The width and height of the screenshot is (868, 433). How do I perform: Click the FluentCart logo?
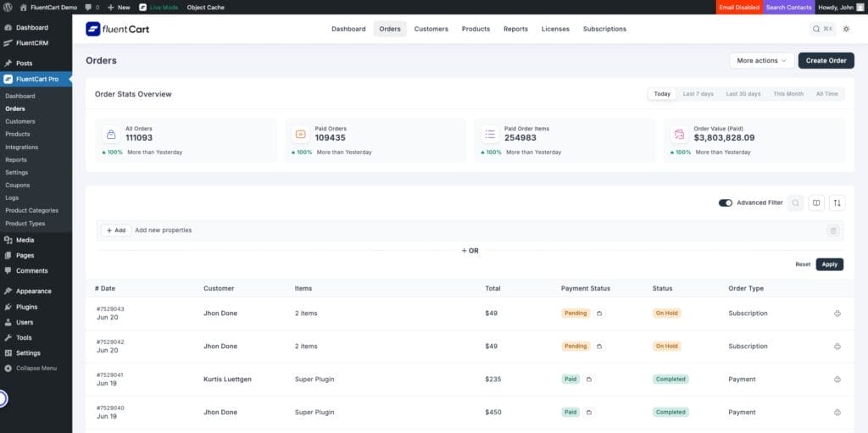click(117, 29)
